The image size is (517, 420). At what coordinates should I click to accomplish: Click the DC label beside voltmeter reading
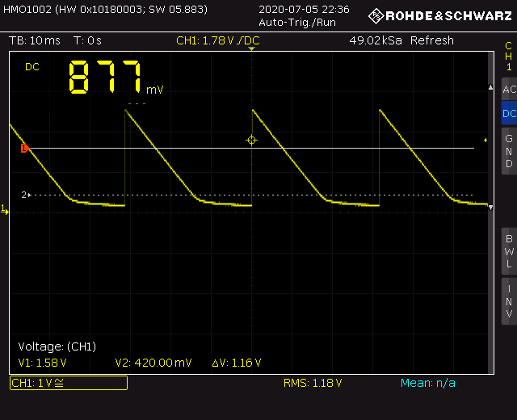pyautogui.click(x=32, y=67)
